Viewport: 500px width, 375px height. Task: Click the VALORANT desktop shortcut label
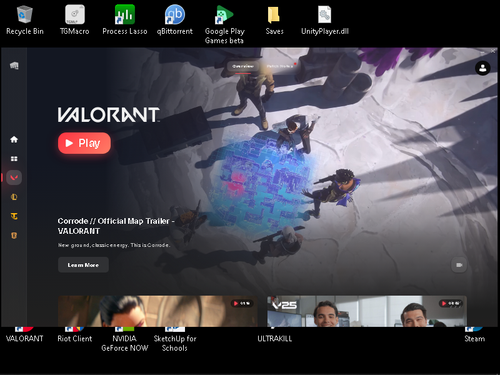(25, 339)
